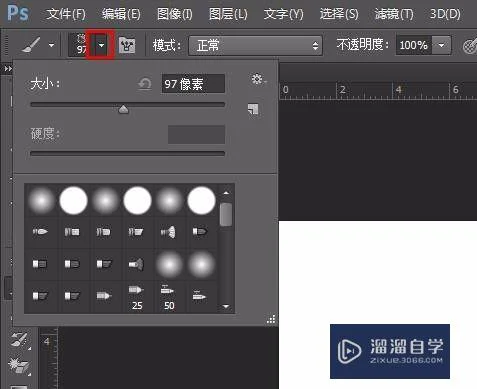Open the brush picker gear menu
The width and height of the screenshot is (477, 389).
coord(258,79)
